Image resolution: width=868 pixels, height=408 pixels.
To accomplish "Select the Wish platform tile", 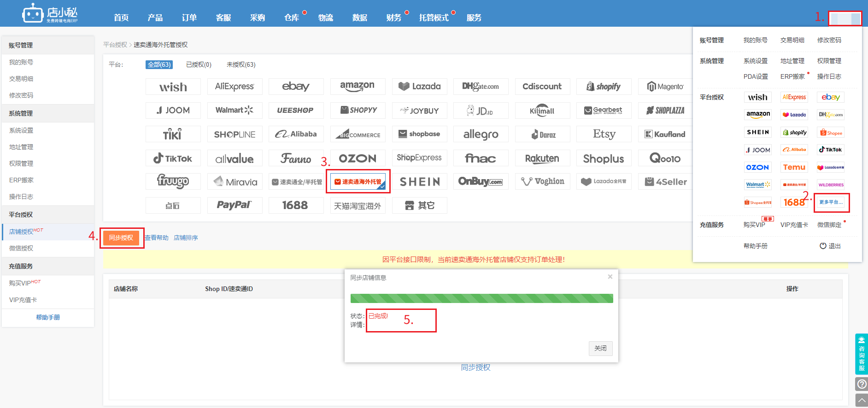I will (173, 87).
